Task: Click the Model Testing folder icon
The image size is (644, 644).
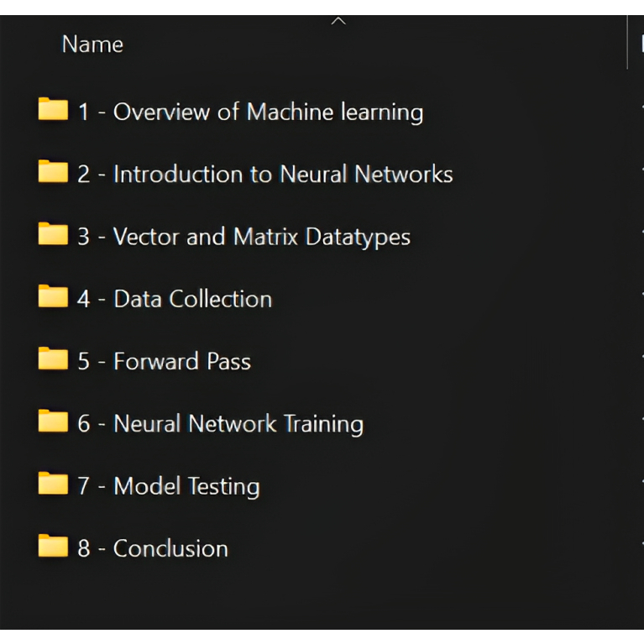Action: tap(53, 484)
